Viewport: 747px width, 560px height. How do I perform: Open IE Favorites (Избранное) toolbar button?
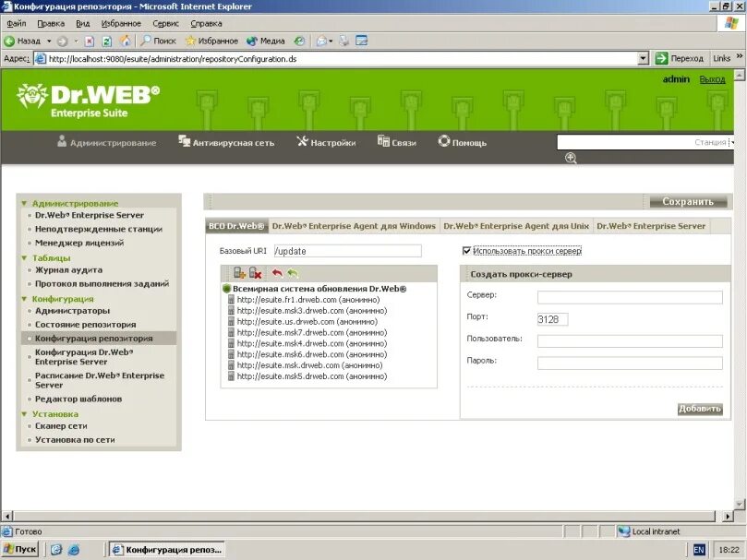pos(212,41)
